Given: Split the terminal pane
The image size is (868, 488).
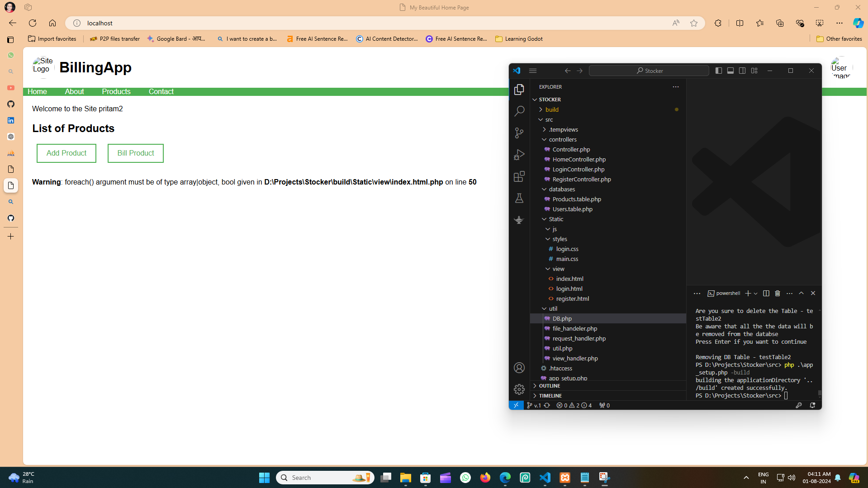Looking at the screenshot, I should click(766, 293).
